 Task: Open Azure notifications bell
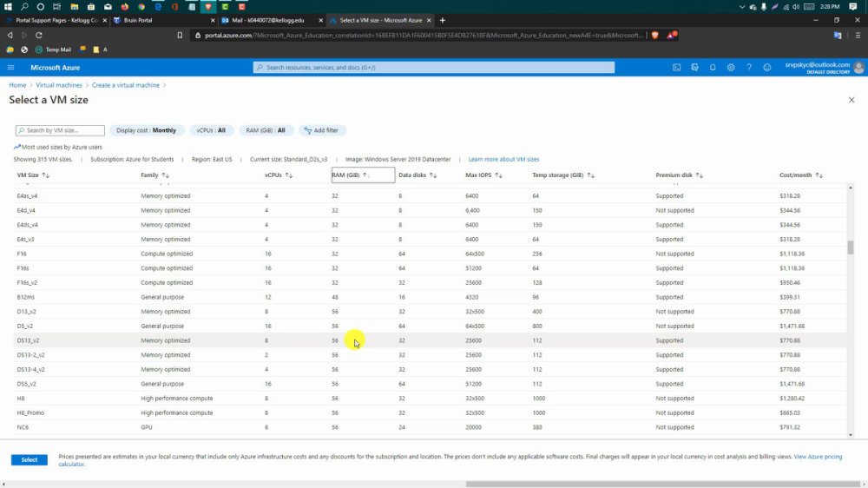pos(713,68)
